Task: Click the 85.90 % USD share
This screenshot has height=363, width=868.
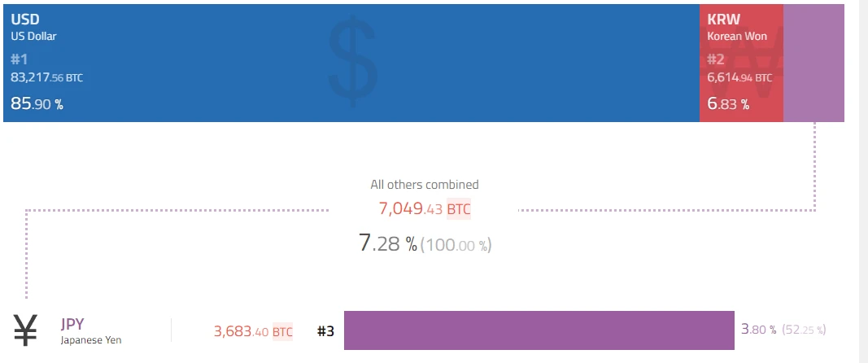Action: coord(37,103)
